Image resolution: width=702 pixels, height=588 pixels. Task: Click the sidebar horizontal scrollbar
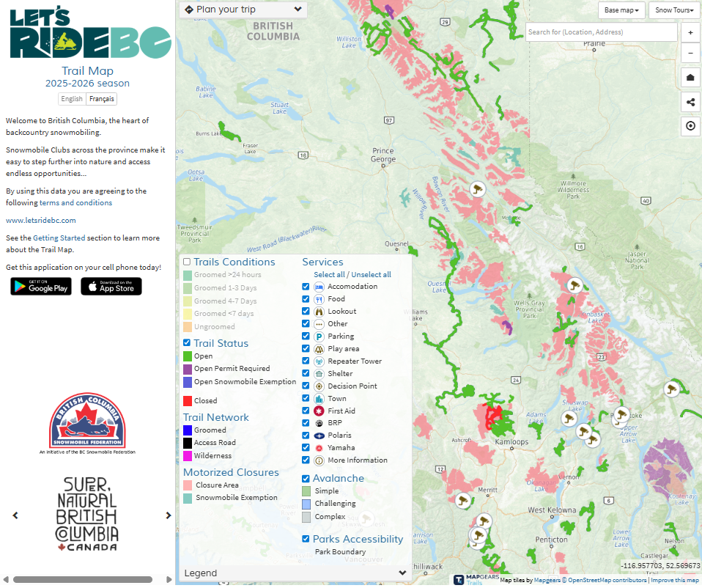tap(83, 581)
